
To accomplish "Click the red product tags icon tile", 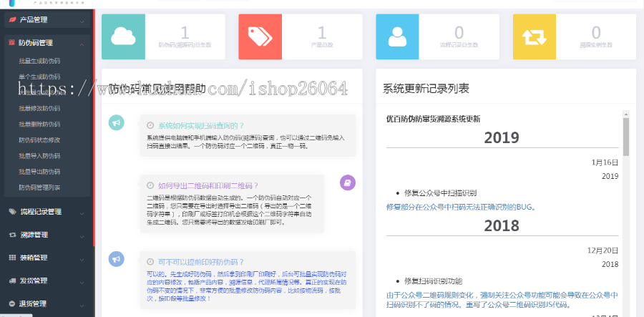I will (260, 36).
